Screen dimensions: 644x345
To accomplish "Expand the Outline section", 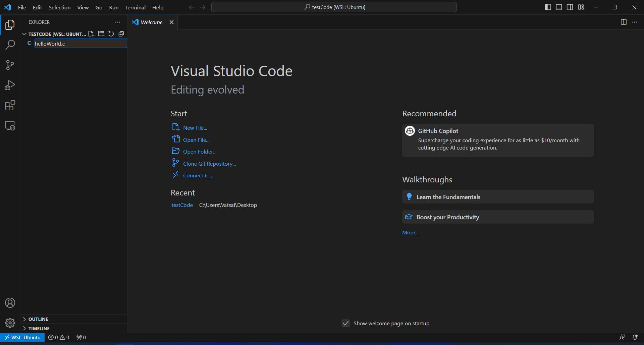I will tap(38, 319).
